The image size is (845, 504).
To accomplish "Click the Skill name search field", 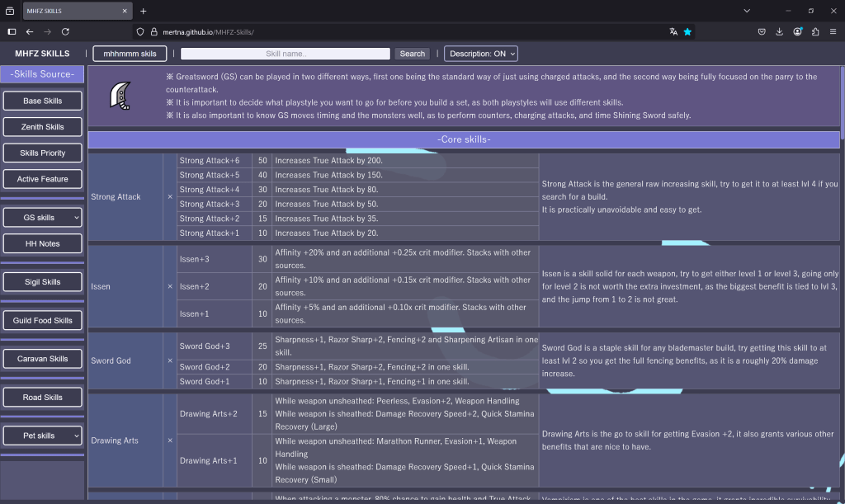I will pos(285,54).
